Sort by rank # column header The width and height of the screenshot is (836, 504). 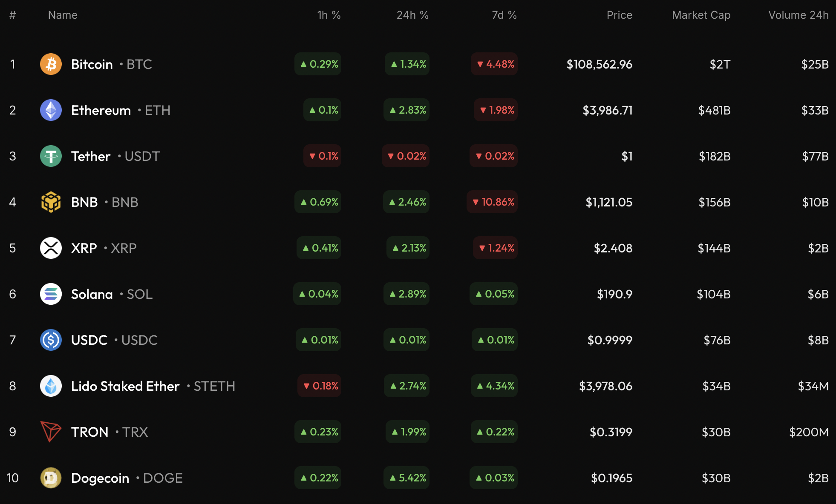click(13, 15)
